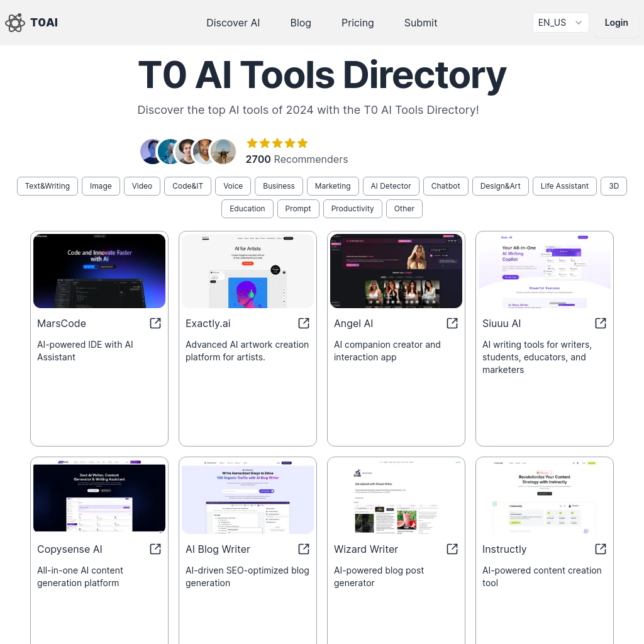The width and height of the screenshot is (644, 644).
Task: Click the Instructly title
Action: [x=504, y=550]
